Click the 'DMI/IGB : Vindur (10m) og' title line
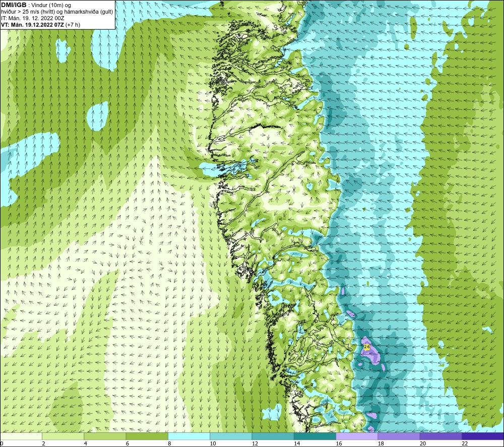 click(36, 5)
